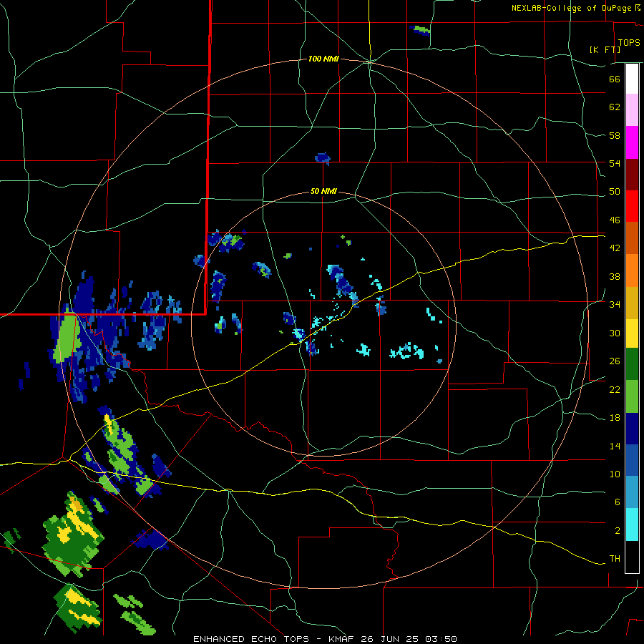Click the magenta legend swatch near 58
Screen dimensions: 644x644
(632, 142)
